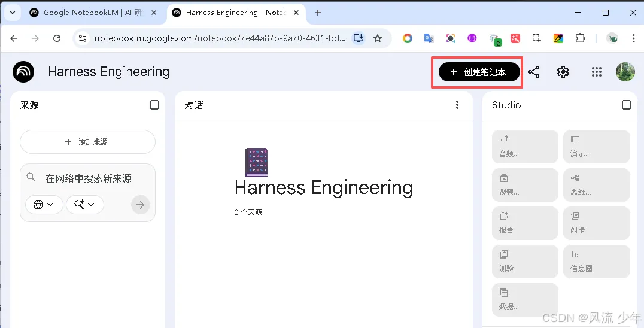Screen dimensions: 644x328
Task: Close the Harness Engineering browser tab
Action: [x=295, y=13]
